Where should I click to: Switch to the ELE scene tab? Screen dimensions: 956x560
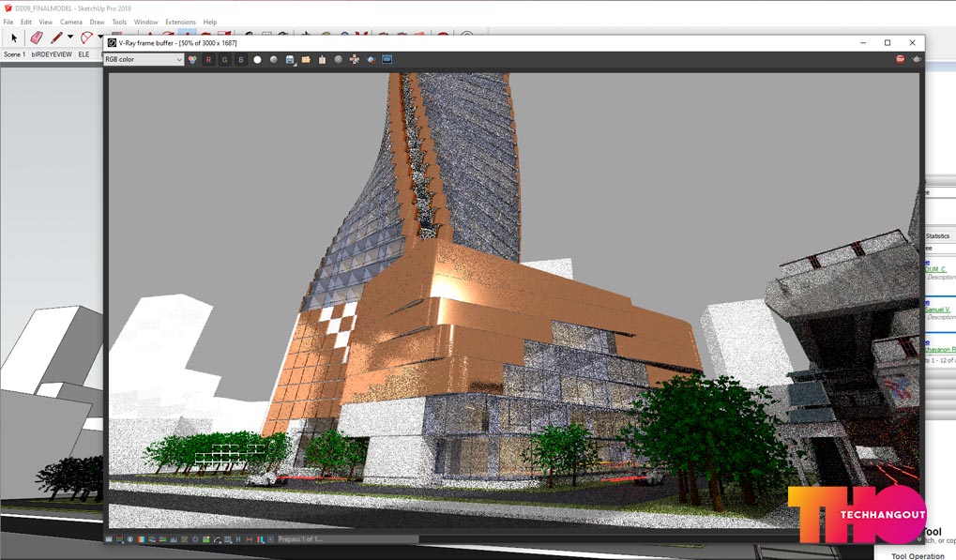point(83,54)
